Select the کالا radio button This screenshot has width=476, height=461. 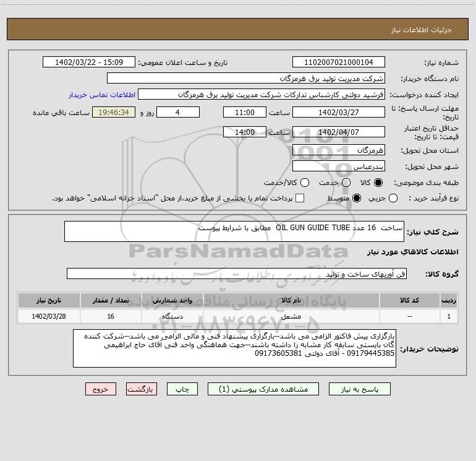[378, 183]
